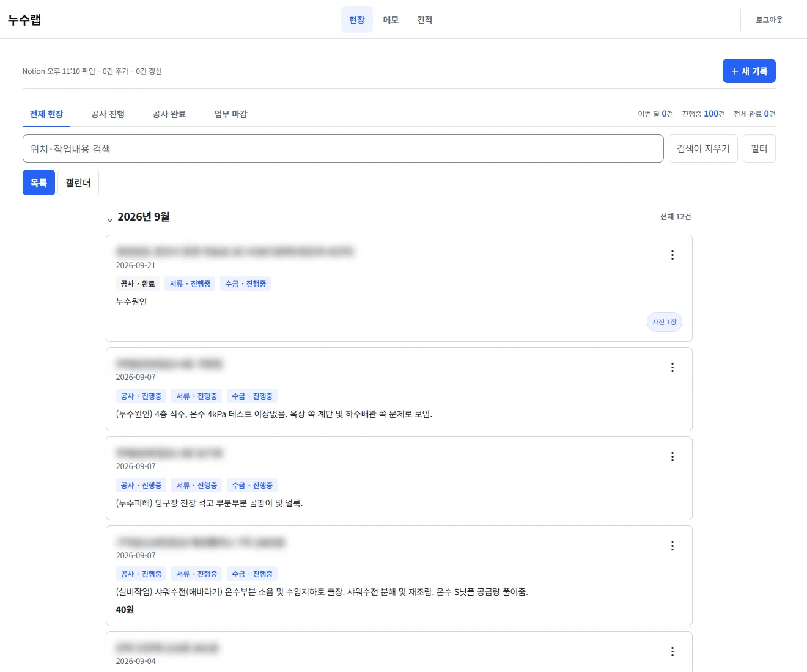The height and width of the screenshot is (672, 807).
Task: Switch to 캘린더 view
Action: [78, 183]
